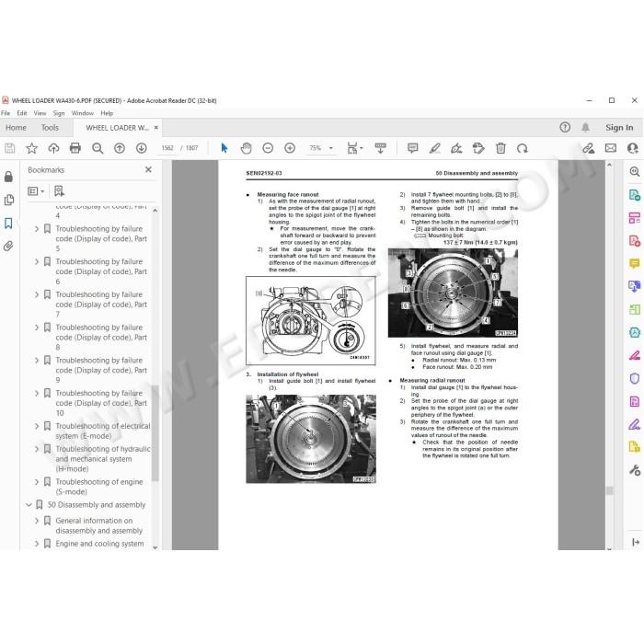Image resolution: width=644 pixels, height=644 pixels.
Task: Click the current page number field
Action: coord(167,148)
